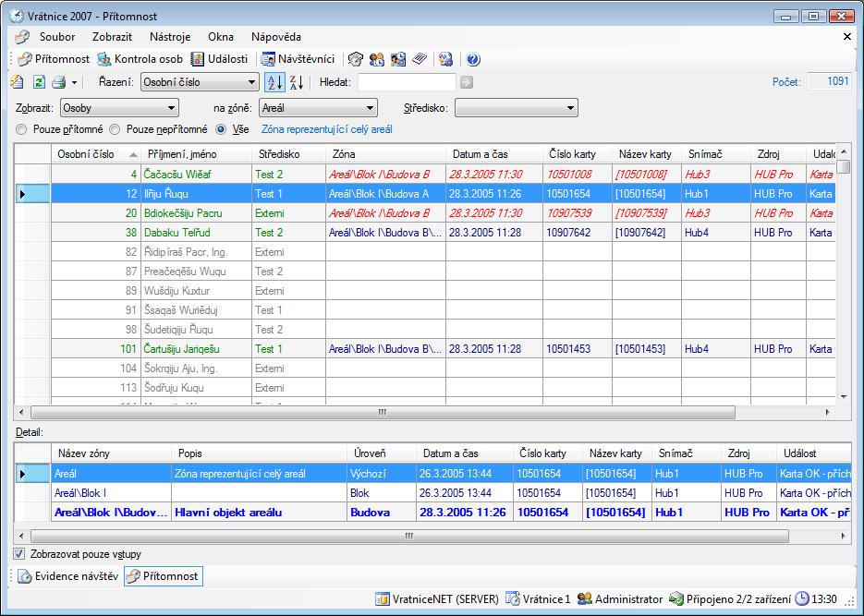
Task: Open the Středisko dropdown
Action: (517, 108)
